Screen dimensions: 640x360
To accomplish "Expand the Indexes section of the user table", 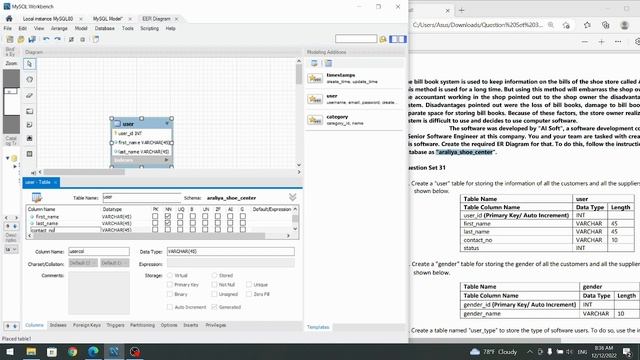I will (167, 160).
